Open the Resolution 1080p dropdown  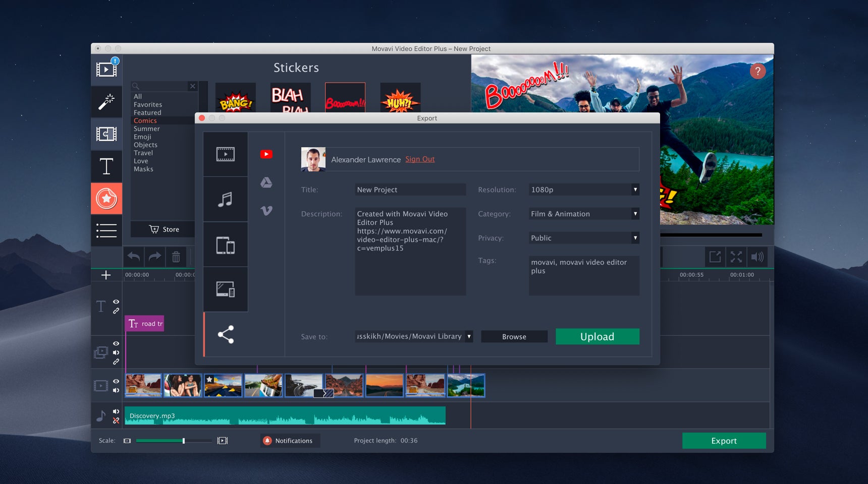pos(584,190)
